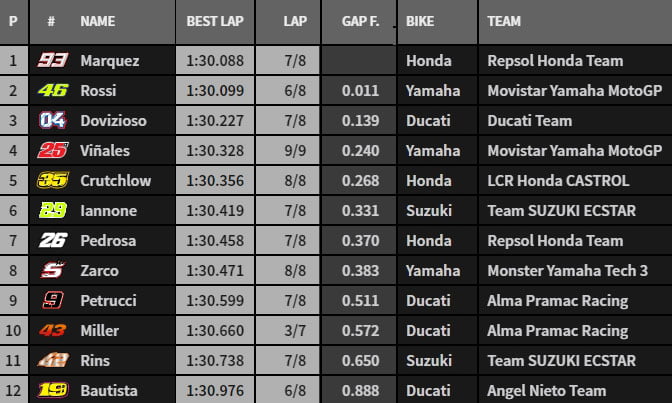Image resolution: width=672 pixels, height=403 pixels.
Task: Select Petrucci's number 9 icon
Action: click(x=51, y=300)
